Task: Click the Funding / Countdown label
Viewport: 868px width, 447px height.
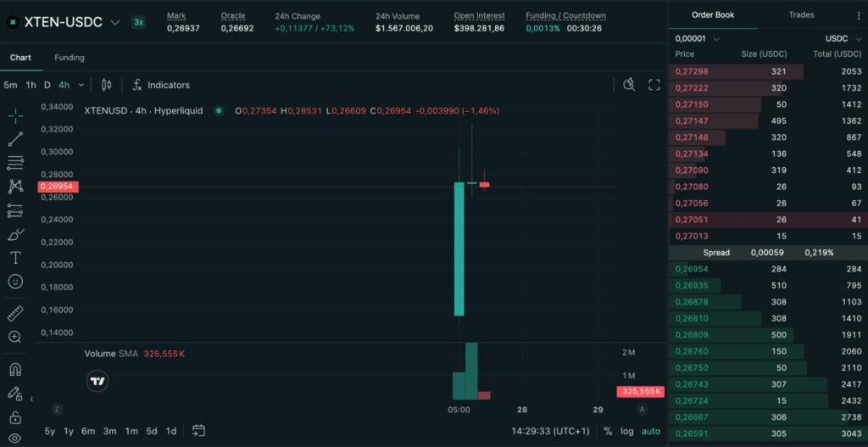Action: coord(565,16)
